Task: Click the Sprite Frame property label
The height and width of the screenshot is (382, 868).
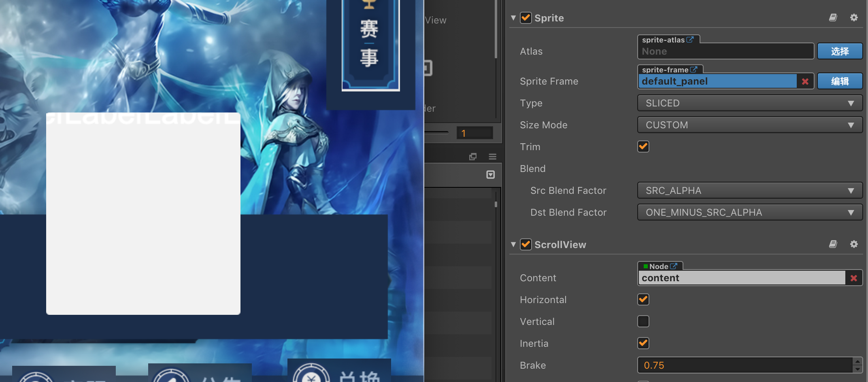Action: [x=549, y=81]
